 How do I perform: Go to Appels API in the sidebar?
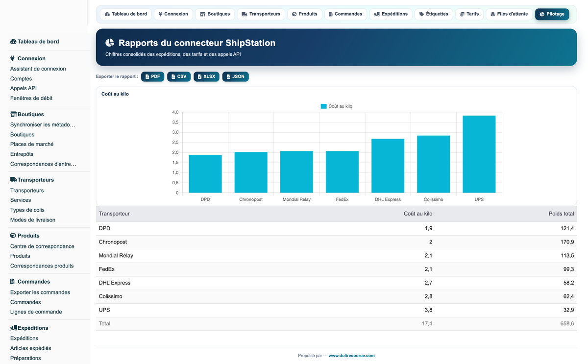[x=24, y=89]
